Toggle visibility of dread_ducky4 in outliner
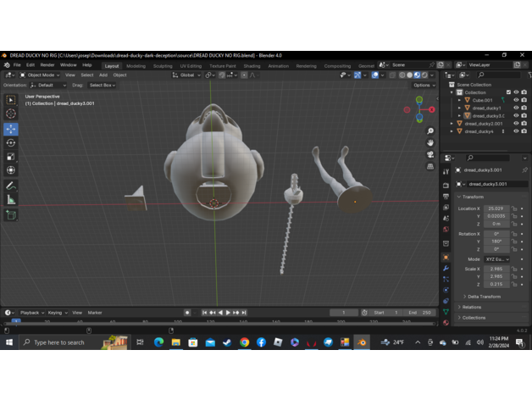Viewport: 532px width, 400px height. pyautogui.click(x=516, y=131)
